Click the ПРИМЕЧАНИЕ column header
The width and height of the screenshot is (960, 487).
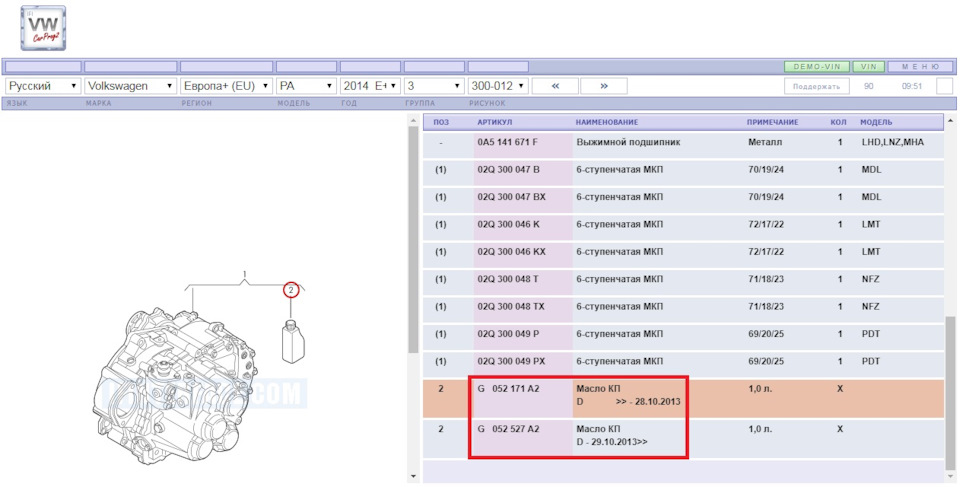pyautogui.click(x=773, y=123)
